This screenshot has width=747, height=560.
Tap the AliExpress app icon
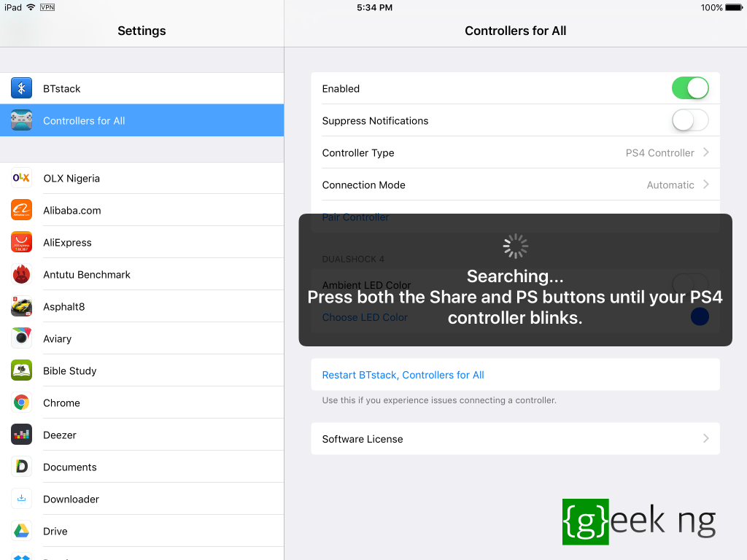pyautogui.click(x=21, y=242)
